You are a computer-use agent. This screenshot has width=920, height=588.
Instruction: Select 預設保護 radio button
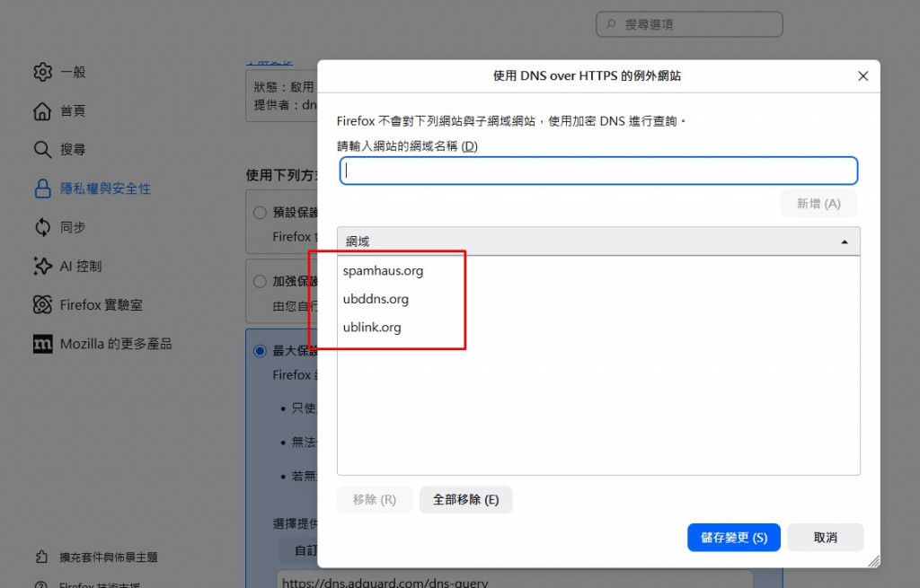point(260,212)
